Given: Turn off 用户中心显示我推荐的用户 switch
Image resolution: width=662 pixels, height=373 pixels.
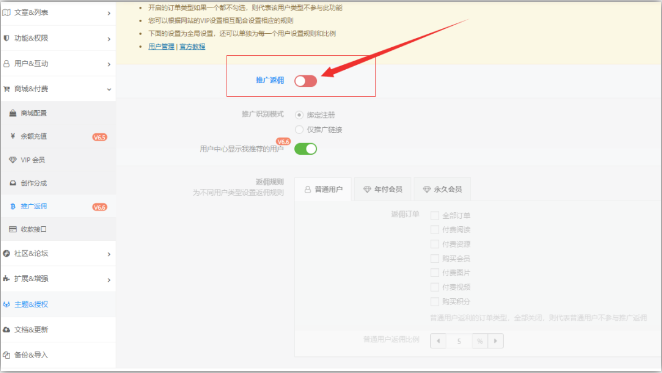Looking at the screenshot, I should pyautogui.click(x=306, y=149).
